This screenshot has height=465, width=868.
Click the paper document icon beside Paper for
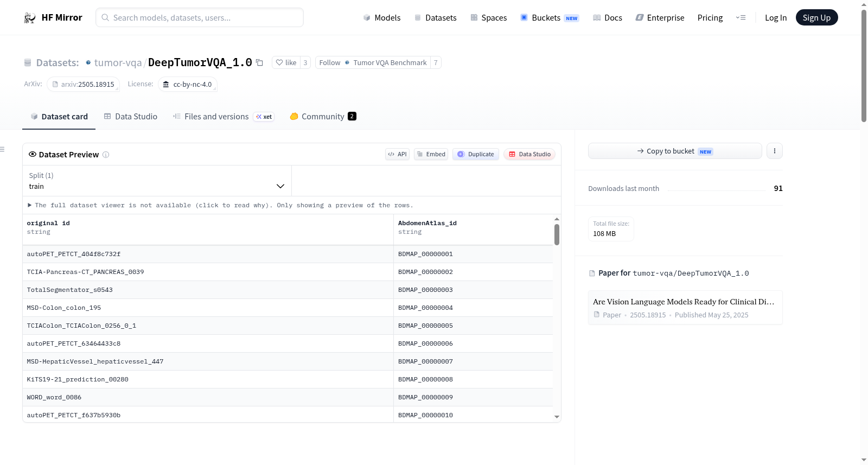592,273
